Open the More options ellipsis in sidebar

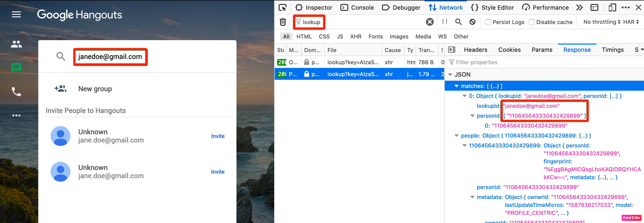click(x=16, y=115)
